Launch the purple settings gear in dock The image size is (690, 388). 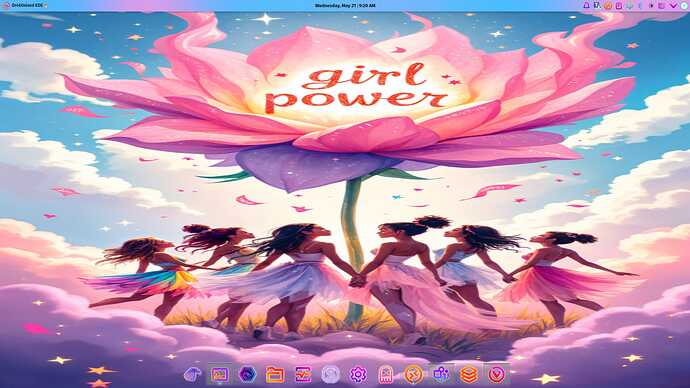(x=358, y=375)
